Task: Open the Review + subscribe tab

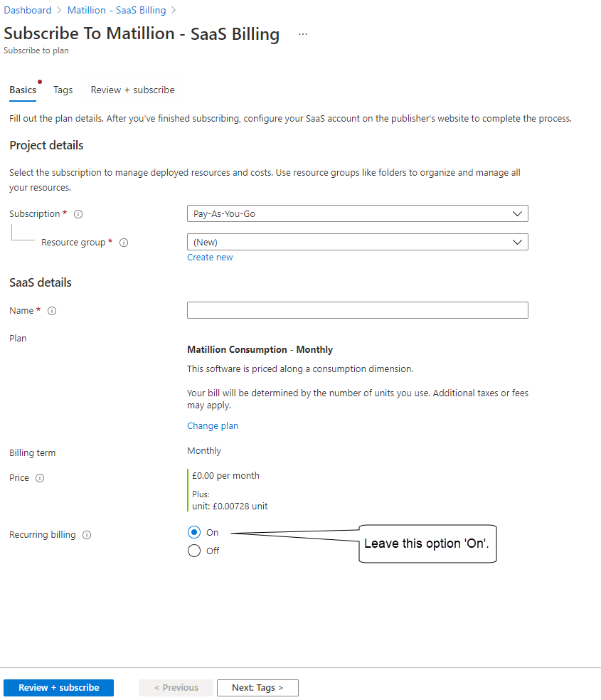Action: click(132, 90)
